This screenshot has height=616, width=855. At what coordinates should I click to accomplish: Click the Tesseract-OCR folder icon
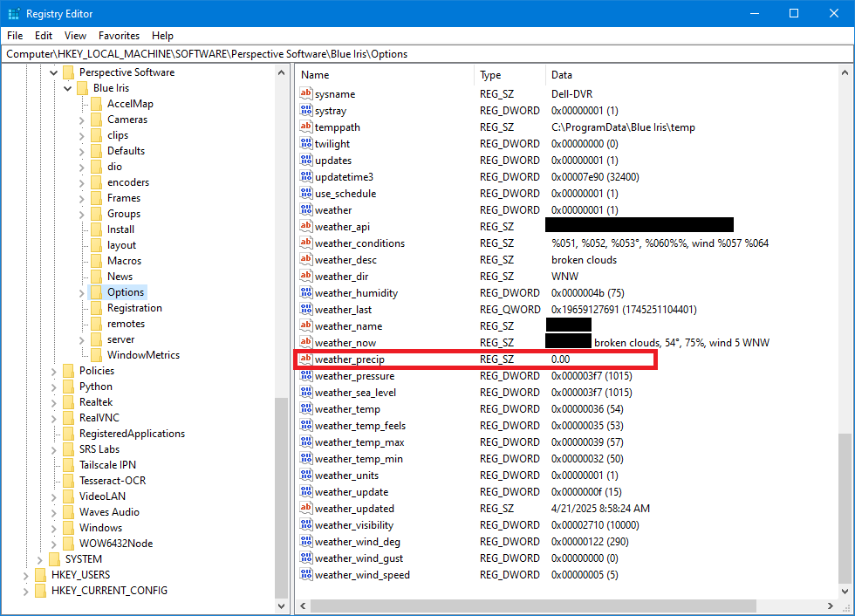point(68,481)
